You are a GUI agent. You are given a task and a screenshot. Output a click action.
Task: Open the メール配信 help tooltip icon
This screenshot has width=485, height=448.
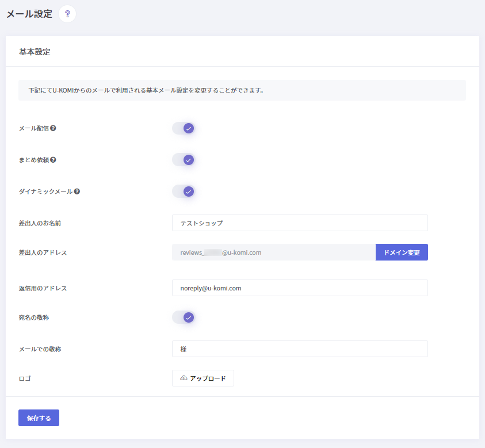pos(53,128)
